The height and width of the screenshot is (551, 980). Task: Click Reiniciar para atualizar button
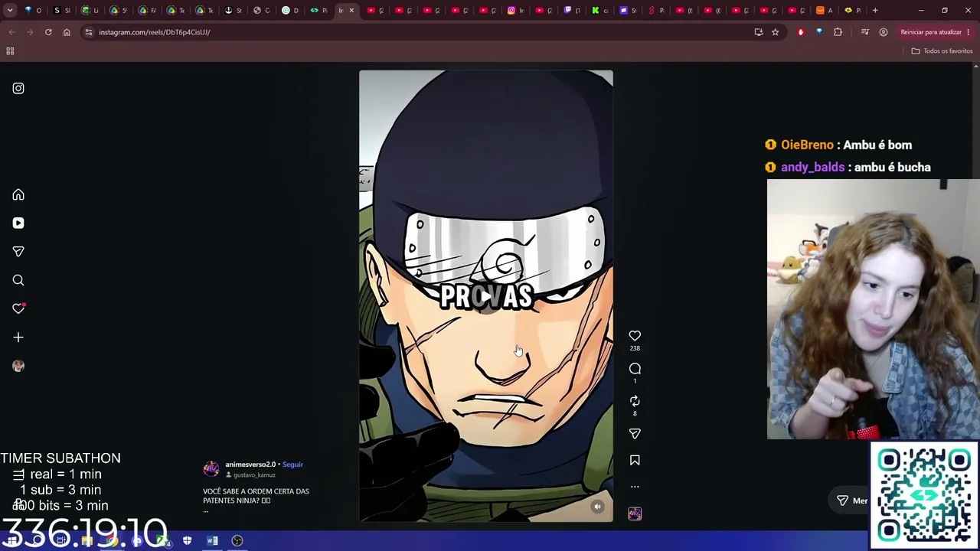931,32
